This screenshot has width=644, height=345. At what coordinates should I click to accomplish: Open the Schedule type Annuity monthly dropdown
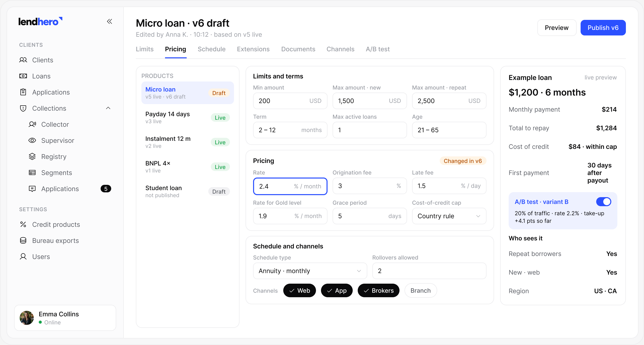tap(310, 271)
